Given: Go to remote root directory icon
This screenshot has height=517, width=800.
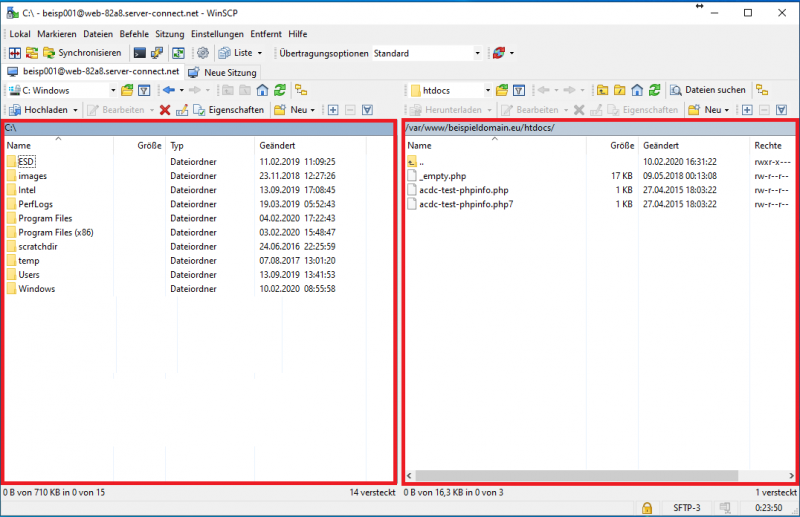Looking at the screenshot, I should pyautogui.click(x=620, y=91).
